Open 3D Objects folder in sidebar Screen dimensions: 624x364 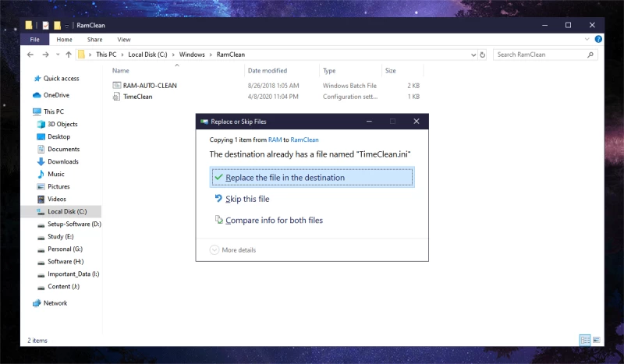click(62, 124)
